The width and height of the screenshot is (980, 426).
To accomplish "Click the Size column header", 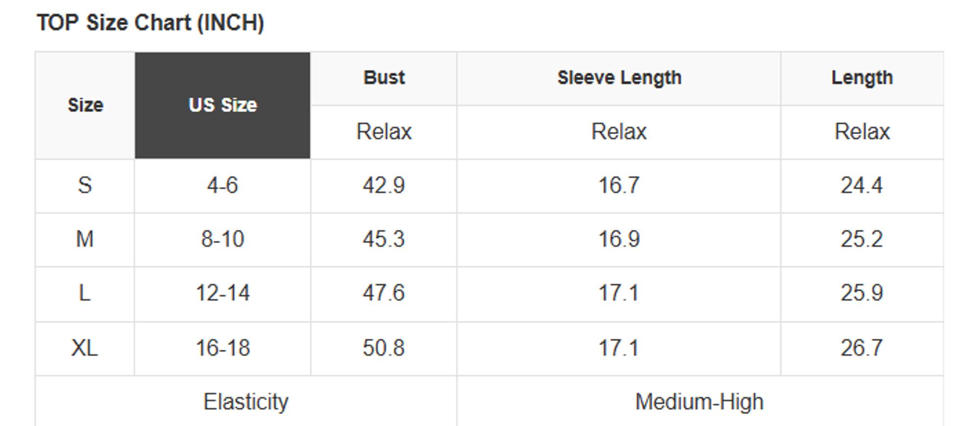I will 85,105.
